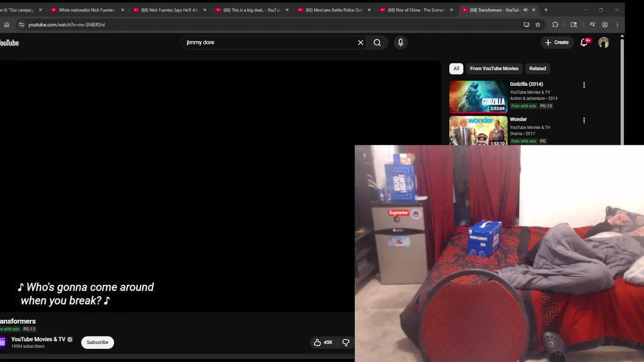The image size is (644, 362).
Task: Select the All filter chip
Action: coord(456,68)
